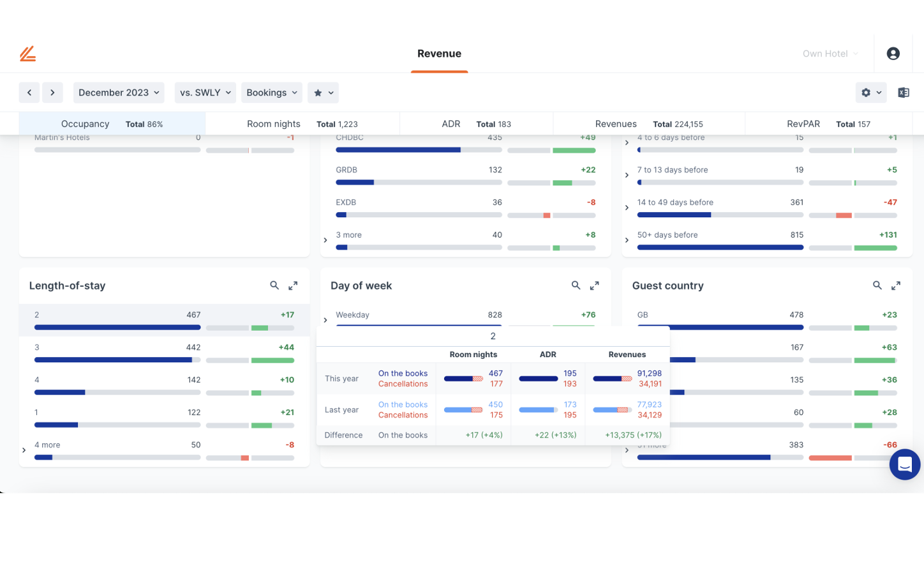Expand the Weekday row
924x578 pixels.
pos(325,320)
